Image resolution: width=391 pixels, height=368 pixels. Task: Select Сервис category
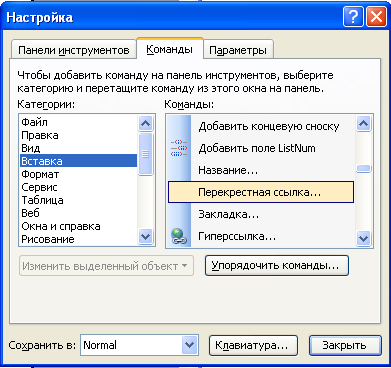pos(78,187)
